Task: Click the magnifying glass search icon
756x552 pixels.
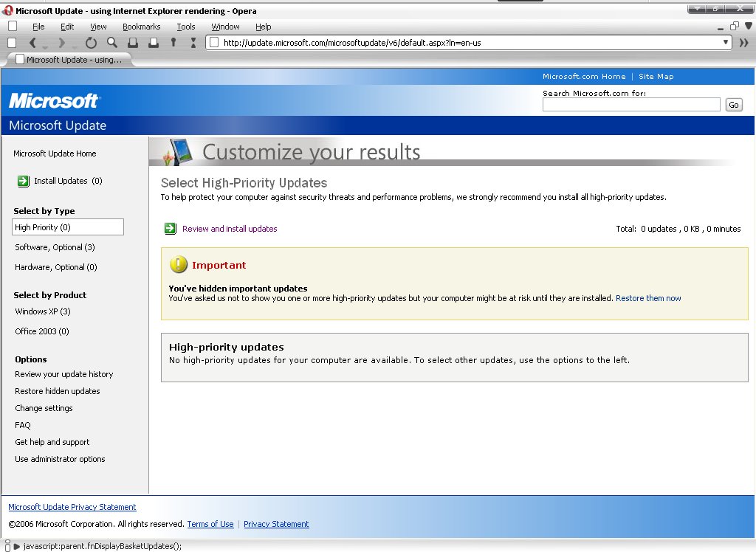Action: (112, 43)
